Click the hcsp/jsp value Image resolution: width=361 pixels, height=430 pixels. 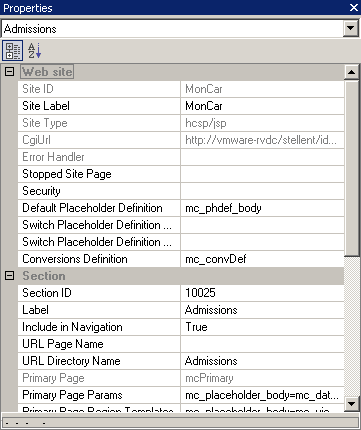206,123
